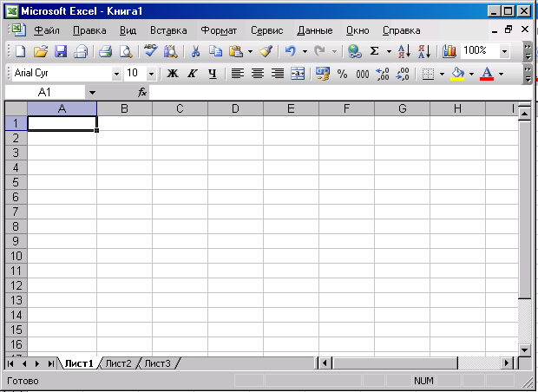Click in the formula bar field
Image resolution: width=538 pixels, height=392 pixels.
[x=340, y=92]
